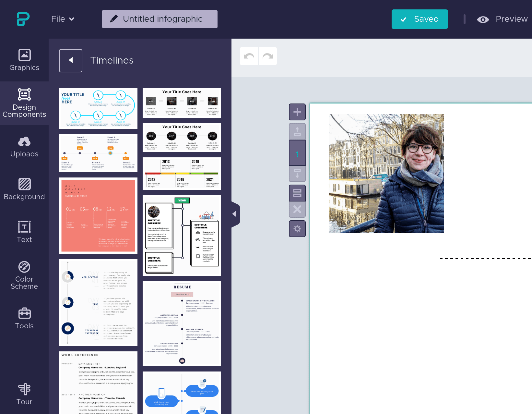Go back from Timelines list
This screenshot has height=414, width=532.
click(x=71, y=61)
